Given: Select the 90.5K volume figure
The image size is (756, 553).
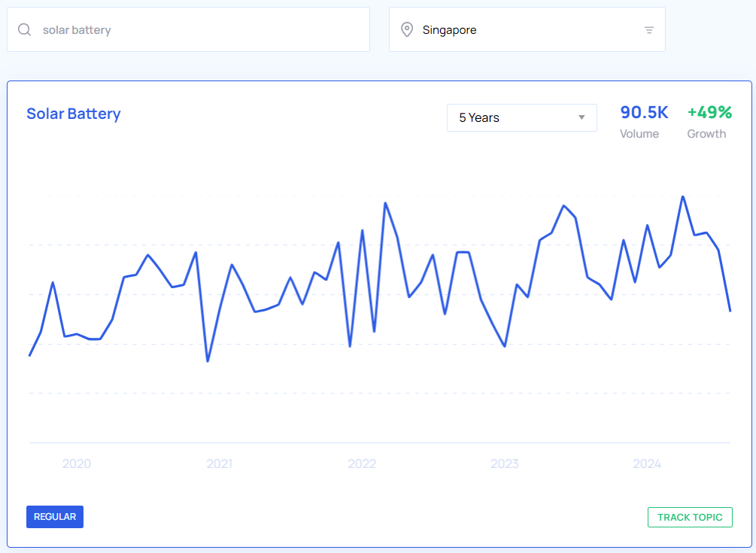Looking at the screenshot, I should (x=644, y=113).
